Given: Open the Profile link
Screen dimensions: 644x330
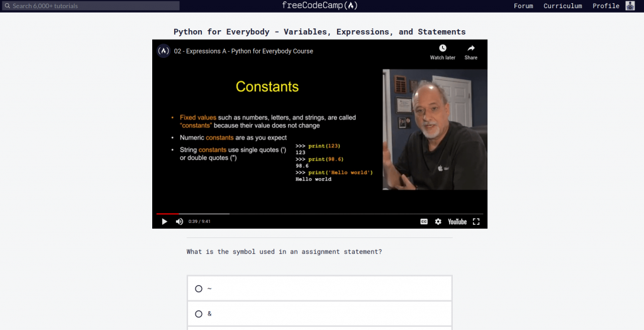Looking at the screenshot, I should click(606, 6).
